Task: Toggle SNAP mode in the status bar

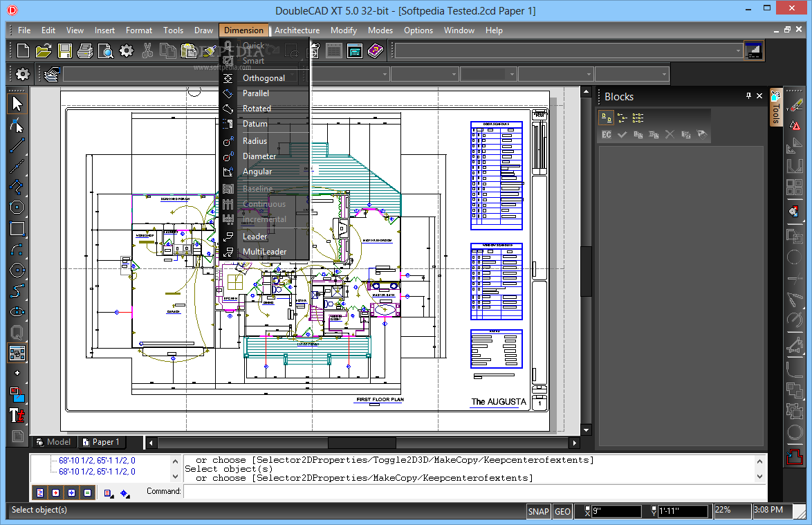Action: pyautogui.click(x=539, y=512)
